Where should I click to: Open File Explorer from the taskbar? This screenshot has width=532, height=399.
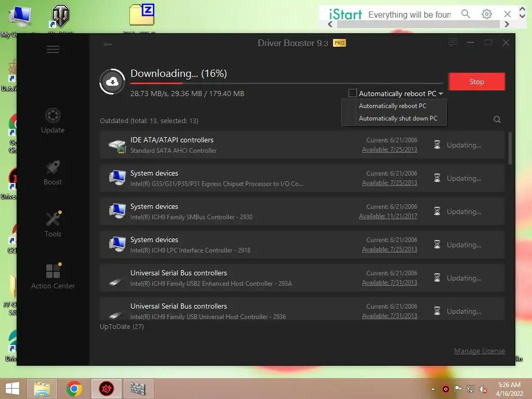click(42, 389)
